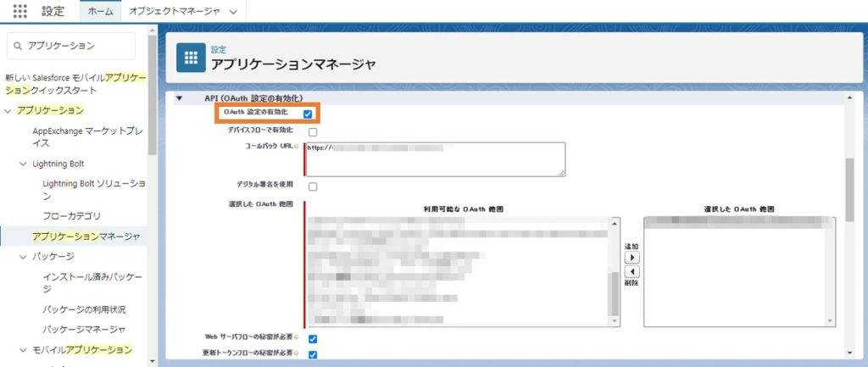The width and height of the screenshot is (868, 367).
Task: Open Lightning Bolt ソリューション item
Action: (x=94, y=189)
